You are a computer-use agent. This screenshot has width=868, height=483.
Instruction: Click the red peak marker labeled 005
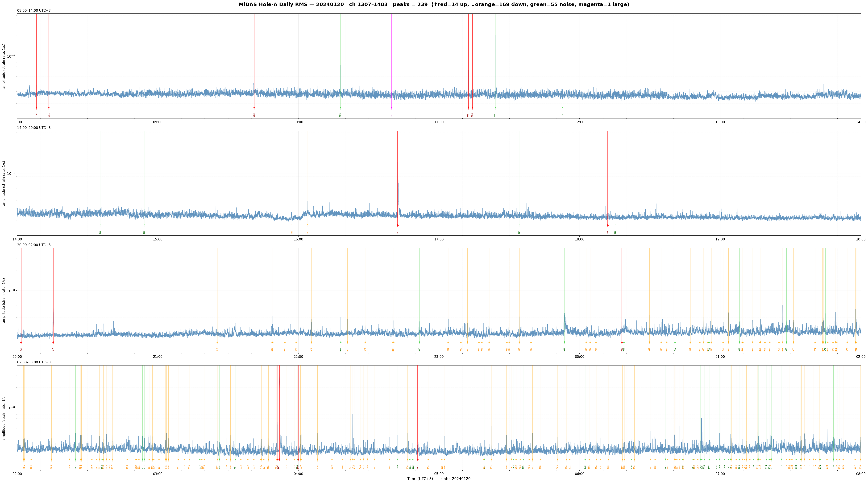tap(468, 108)
